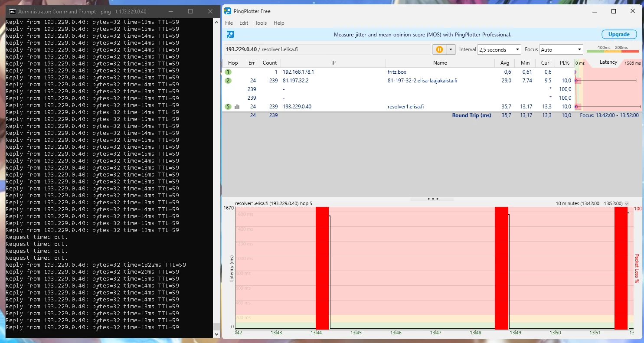Click the Cur column header
This screenshot has height=343, width=644.
tap(545, 63)
